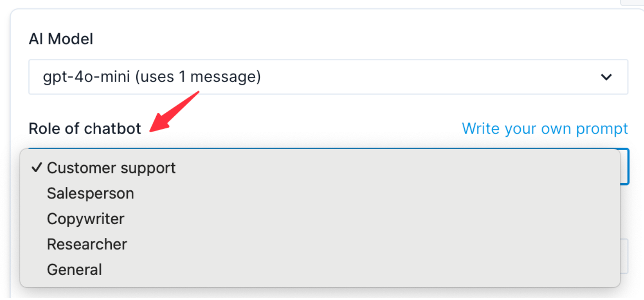Choose the Customer support role option
The height and width of the screenshot is (300, 644).
pos(111,168)
